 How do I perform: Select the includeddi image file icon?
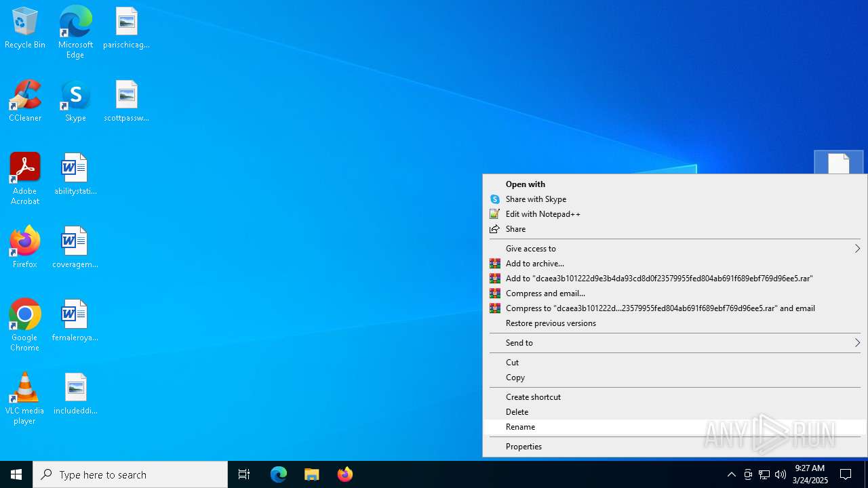click(x=75, y=394)
